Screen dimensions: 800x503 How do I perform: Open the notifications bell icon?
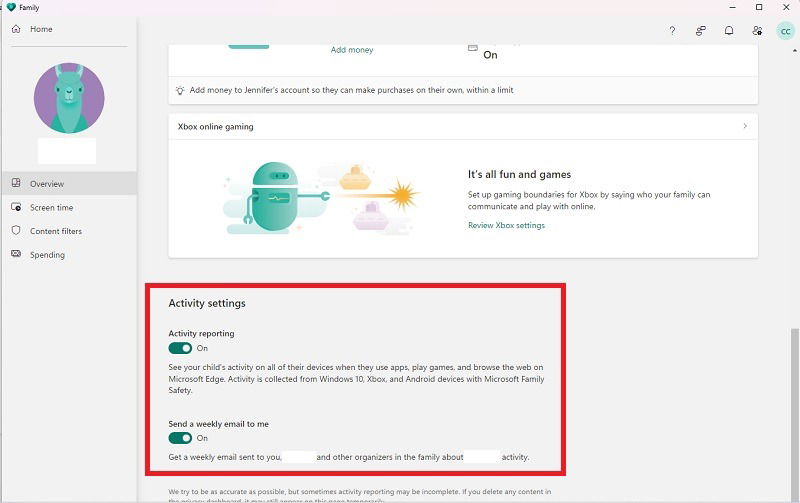click(729, 31)
